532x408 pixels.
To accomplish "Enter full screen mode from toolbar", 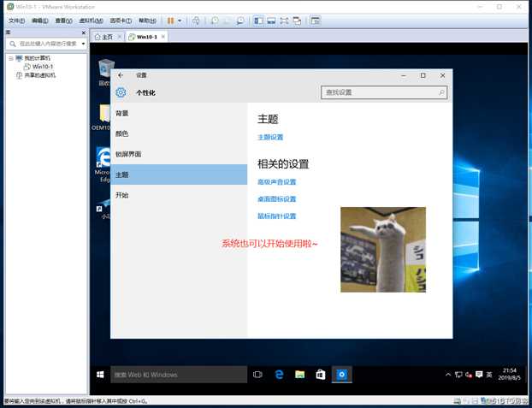I will click(x=284, y=21).
